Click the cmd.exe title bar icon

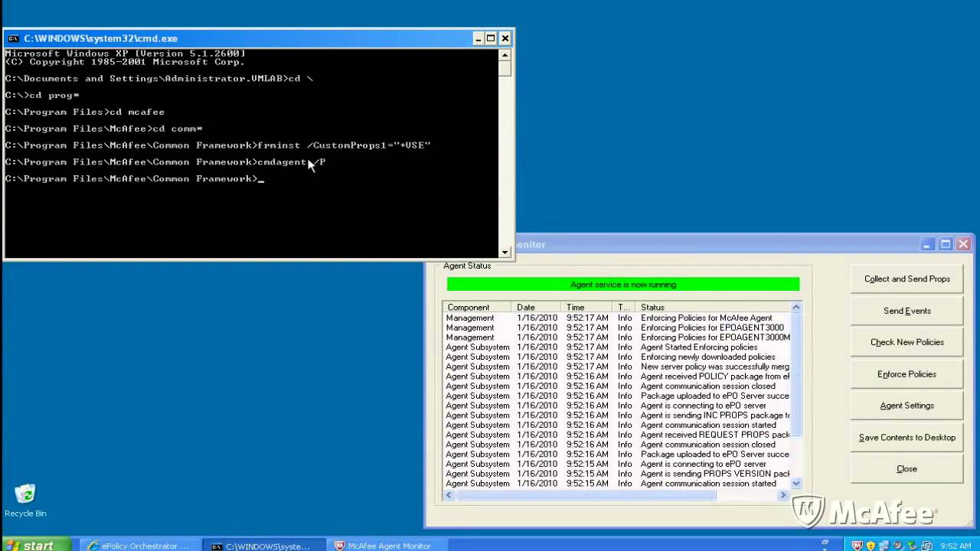click(x=13, y=38)
